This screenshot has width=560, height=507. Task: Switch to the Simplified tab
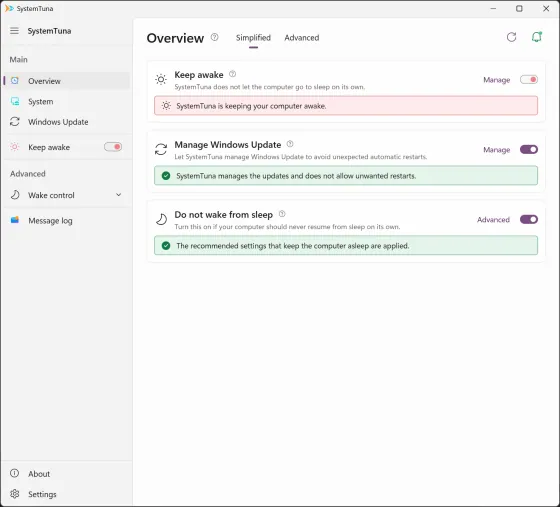(253, 37)
